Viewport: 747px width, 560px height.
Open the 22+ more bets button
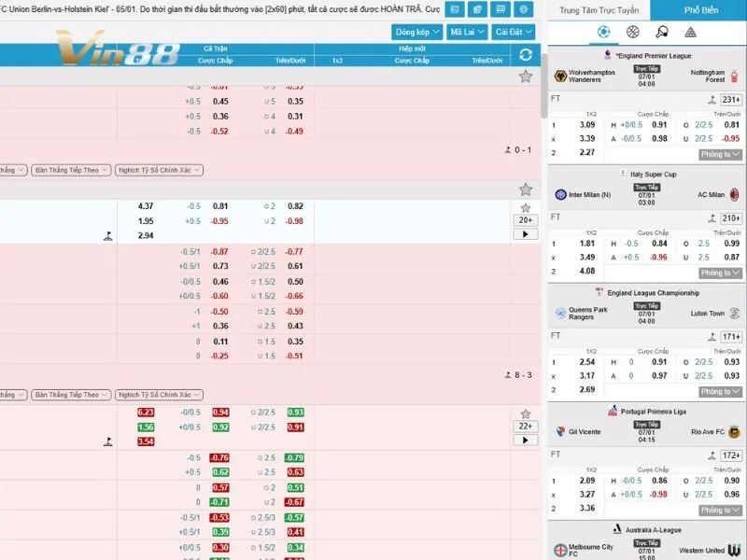click(x=526, y=427)
